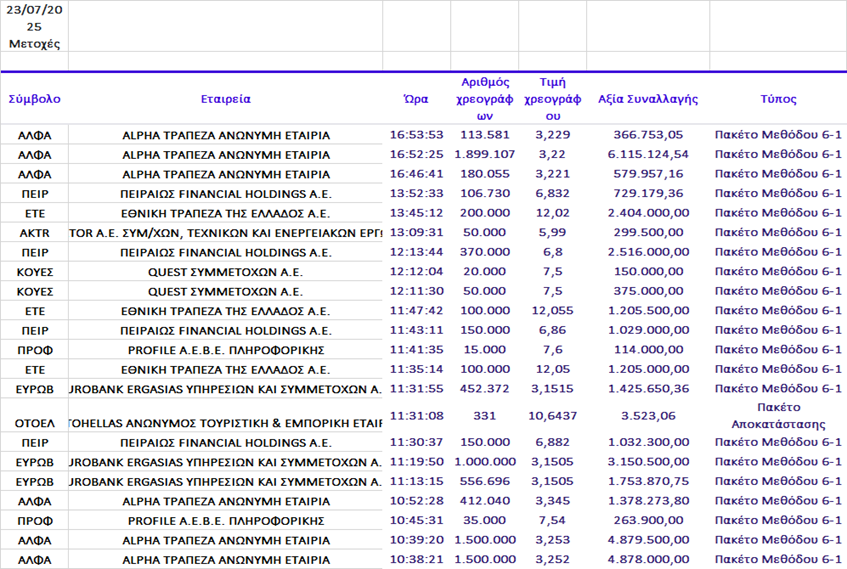Click the Αριθμός χρεογράφων column header

485,99
